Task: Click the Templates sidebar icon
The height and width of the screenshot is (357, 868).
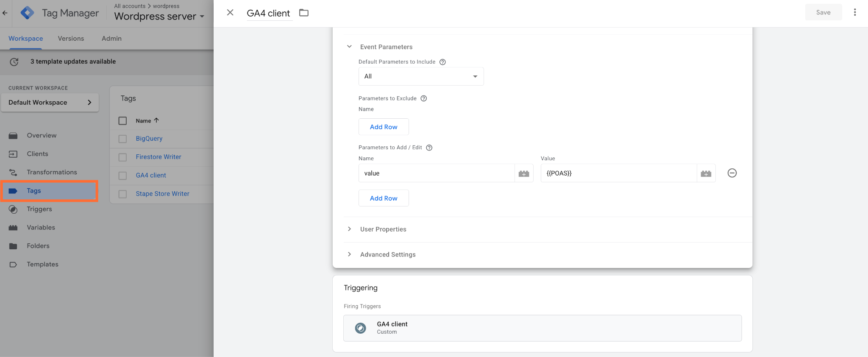Action: pyautogui.click(x=13, y=265)
